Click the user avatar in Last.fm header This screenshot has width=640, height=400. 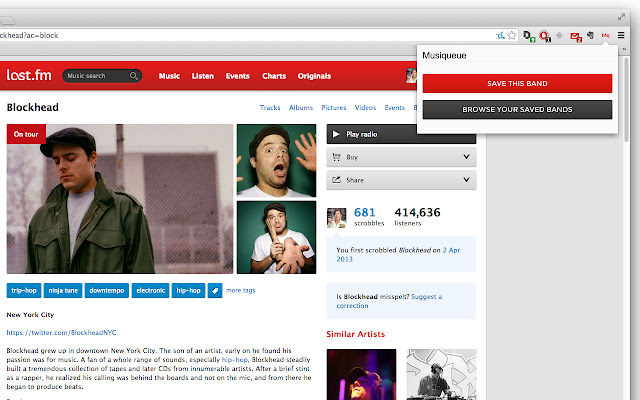pos(411,76)
